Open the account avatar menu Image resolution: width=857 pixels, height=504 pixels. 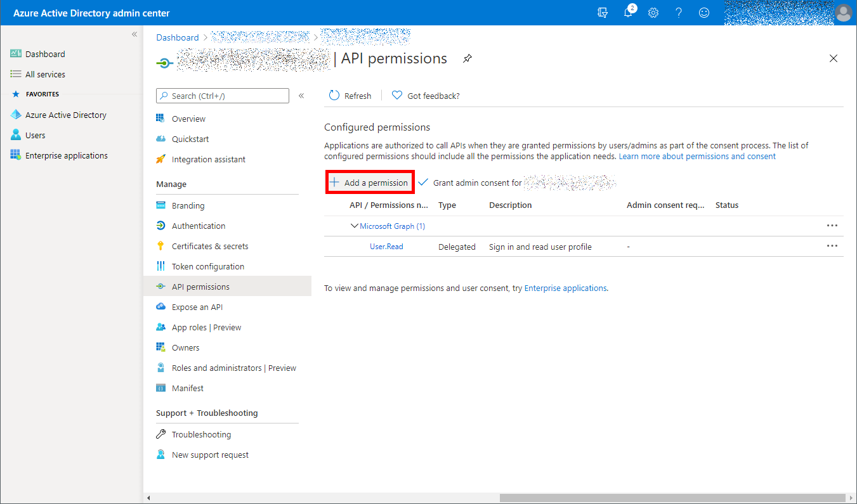[843, 13]
